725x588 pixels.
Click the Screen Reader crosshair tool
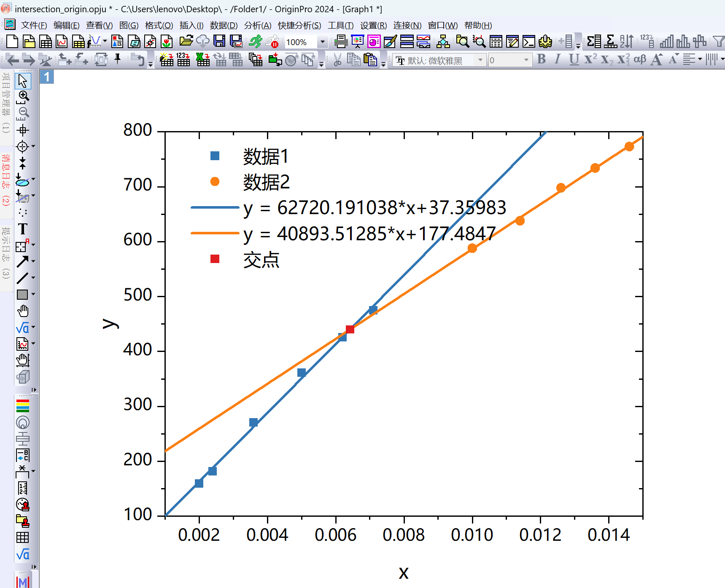click(23, 130)
